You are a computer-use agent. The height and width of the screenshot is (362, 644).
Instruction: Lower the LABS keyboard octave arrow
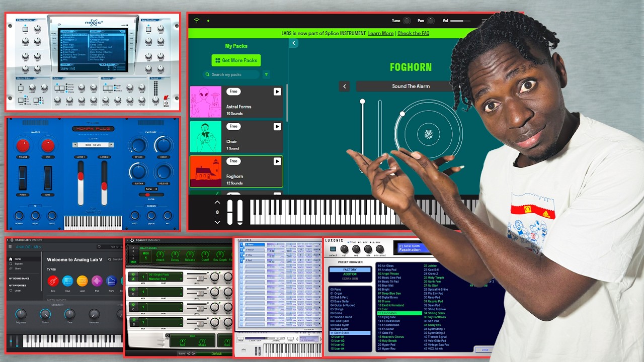[217, 221]
